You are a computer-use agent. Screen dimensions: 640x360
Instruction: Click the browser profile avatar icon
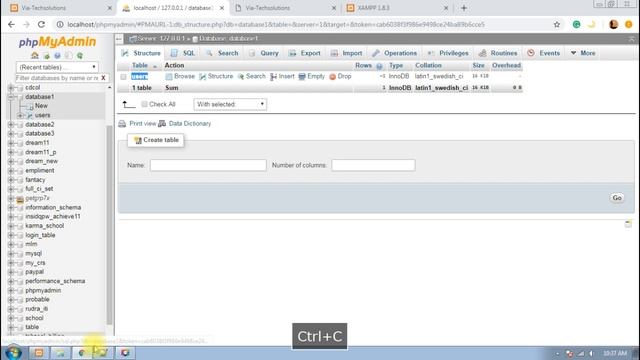pyautogui.click(x=613, y=24)
